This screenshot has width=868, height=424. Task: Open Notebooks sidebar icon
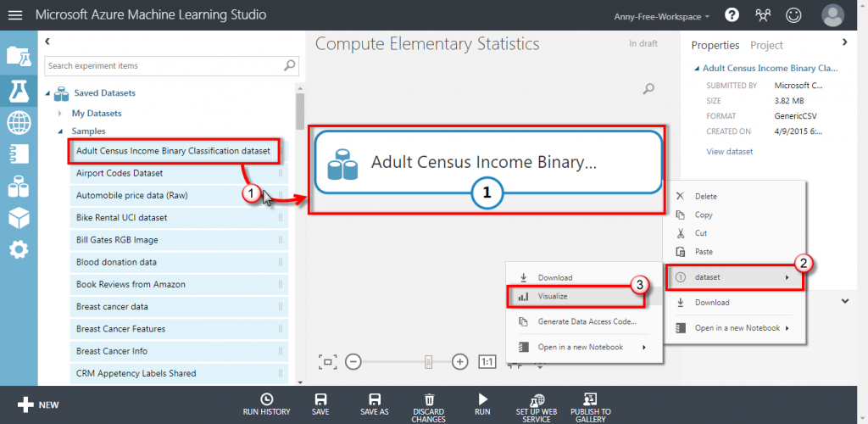(x=19, y=154)
